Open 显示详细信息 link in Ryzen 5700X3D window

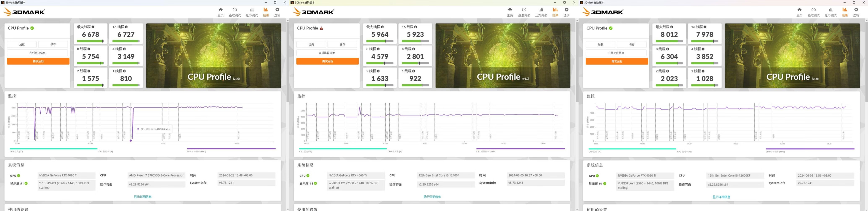point(143,197)
